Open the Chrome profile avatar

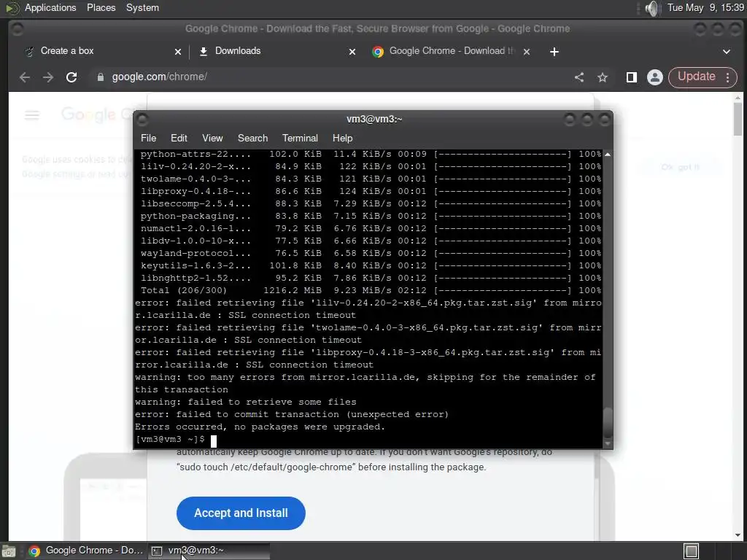655,77
